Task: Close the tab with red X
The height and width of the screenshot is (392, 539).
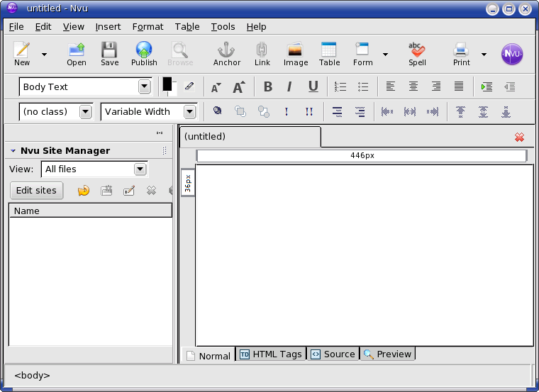Action: pos(519,138)
